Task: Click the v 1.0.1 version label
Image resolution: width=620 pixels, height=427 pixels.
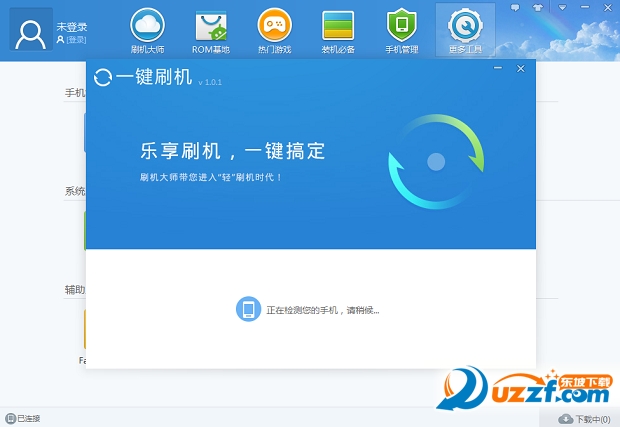Action: point(210,82)
